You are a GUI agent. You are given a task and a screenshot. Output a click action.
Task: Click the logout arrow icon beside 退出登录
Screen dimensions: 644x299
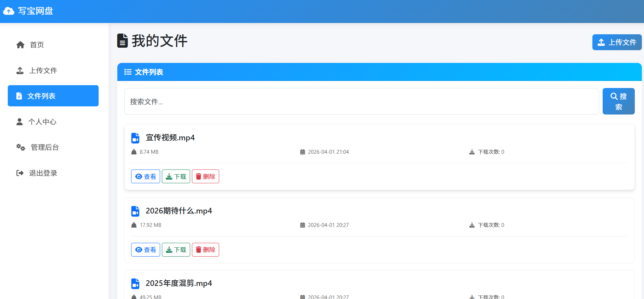(20, 173)
